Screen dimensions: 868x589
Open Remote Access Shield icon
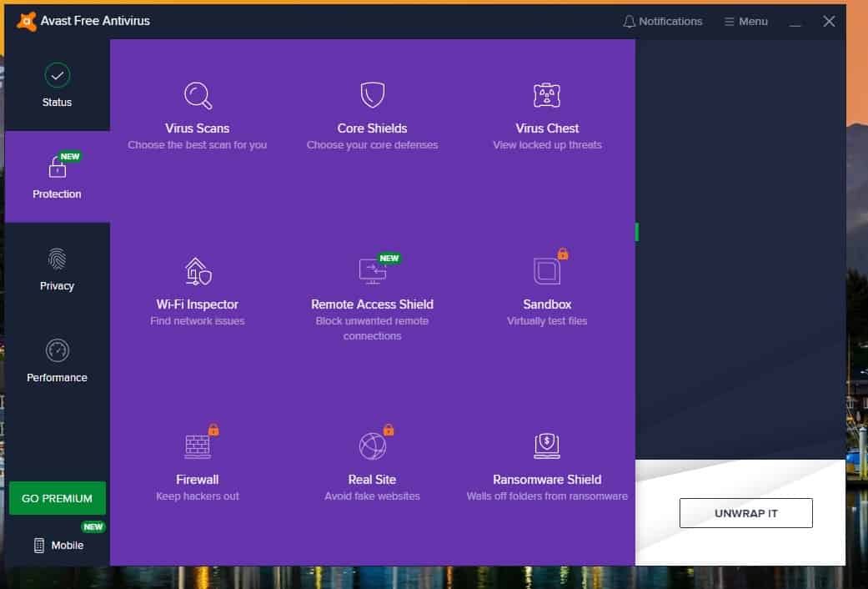[x=372, y=271]
